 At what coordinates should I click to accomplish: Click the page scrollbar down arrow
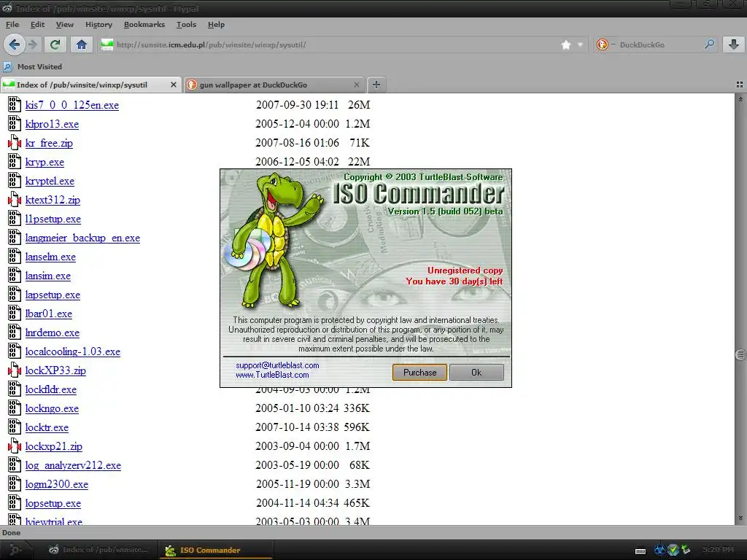coord(740,518)
